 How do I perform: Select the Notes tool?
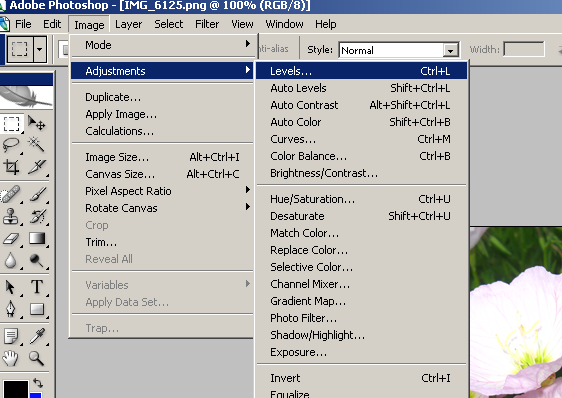coord(10,336)
